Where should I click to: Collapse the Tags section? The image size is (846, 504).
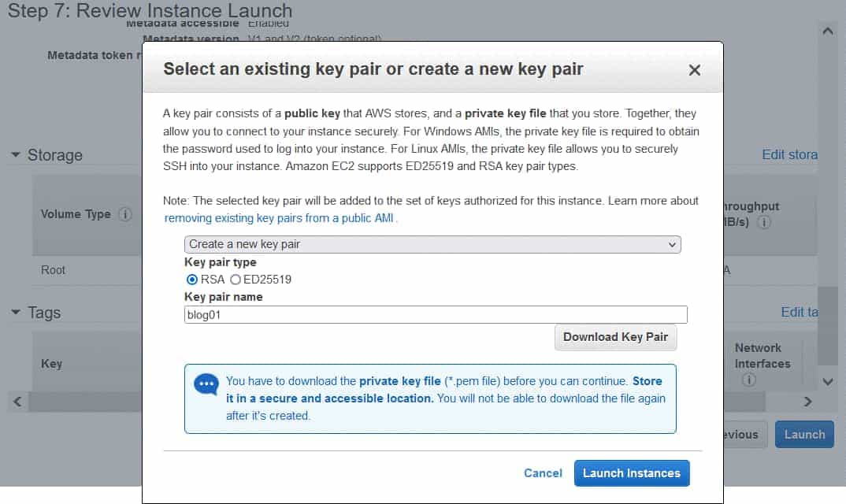16,313
